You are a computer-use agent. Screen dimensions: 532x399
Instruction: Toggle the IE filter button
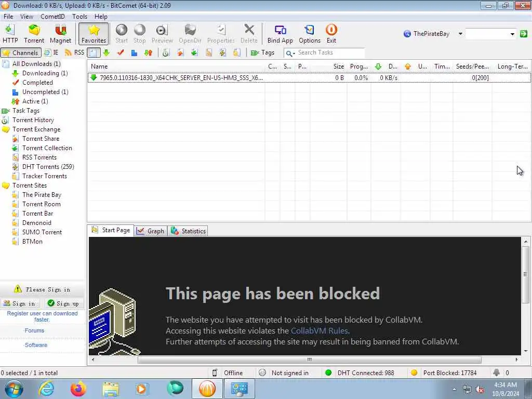[51, 52]
